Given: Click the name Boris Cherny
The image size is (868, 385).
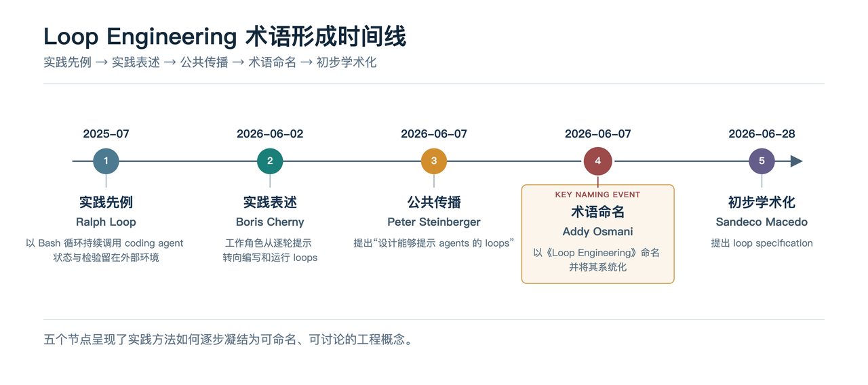Looking at the screenshot, I should click(x=270, y=222).
